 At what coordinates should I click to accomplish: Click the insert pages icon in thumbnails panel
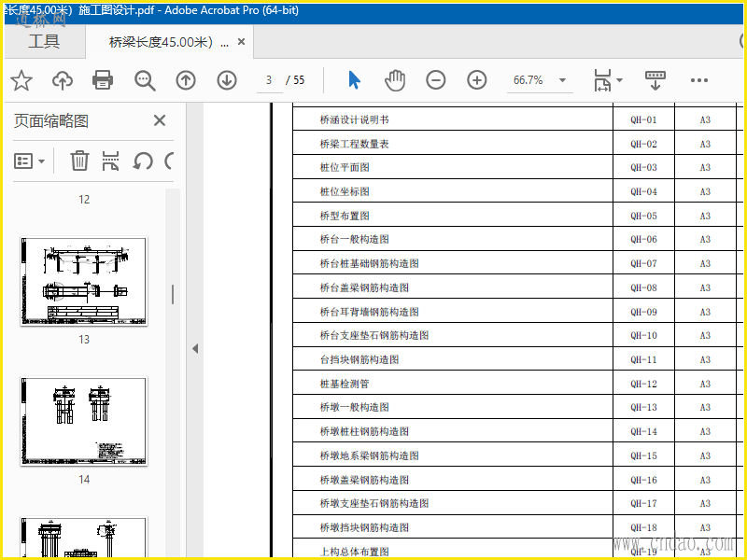pyautogui.click(x=110, y=161)
